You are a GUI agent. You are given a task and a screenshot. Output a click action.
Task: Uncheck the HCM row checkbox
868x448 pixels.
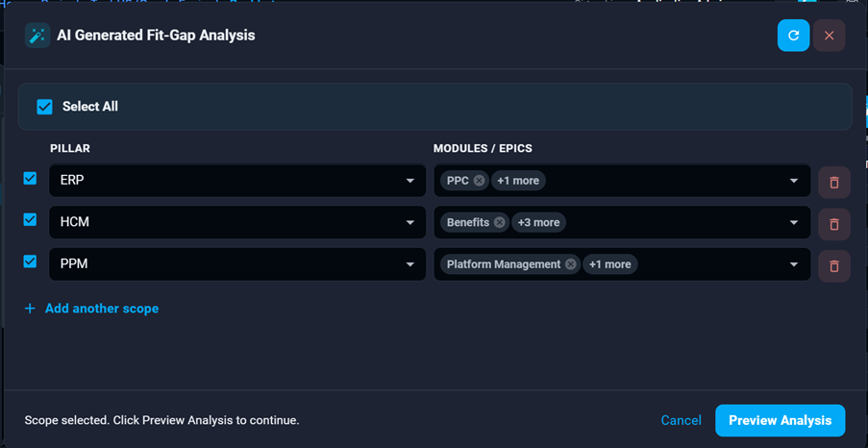(x=30, y=220)
